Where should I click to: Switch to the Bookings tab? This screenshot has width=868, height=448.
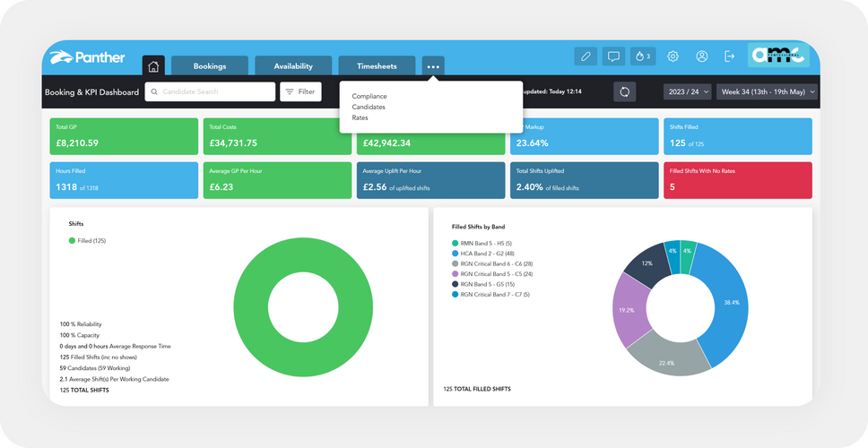[210, 65]
